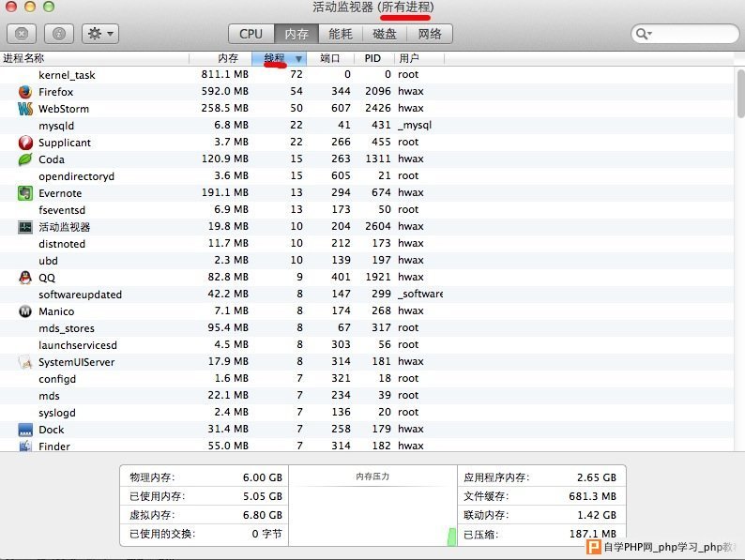Click Evernote memory value 191.1 MB
Screen dimensions: 745x560
[x=225, y=192]
